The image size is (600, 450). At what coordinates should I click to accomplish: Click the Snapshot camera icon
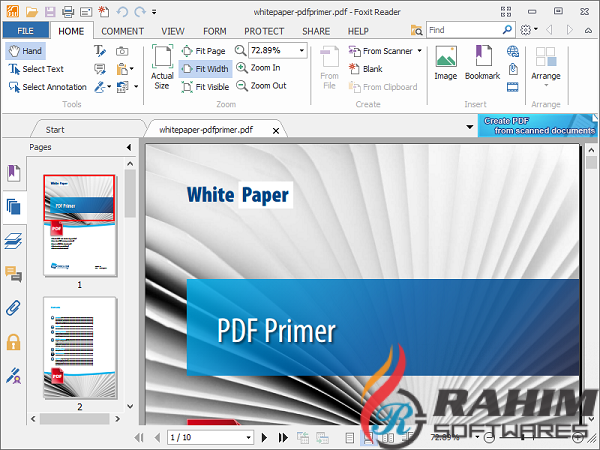(x=122, y=51)
